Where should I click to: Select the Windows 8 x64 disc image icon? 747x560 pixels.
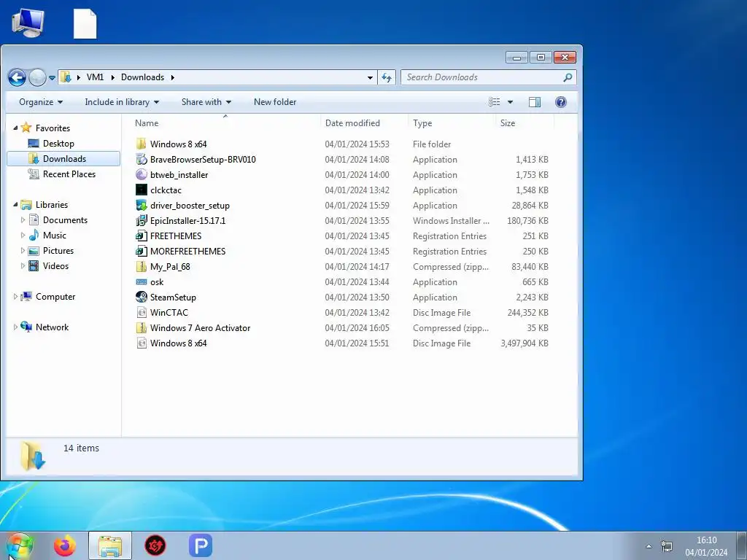(x=141, y=343)
